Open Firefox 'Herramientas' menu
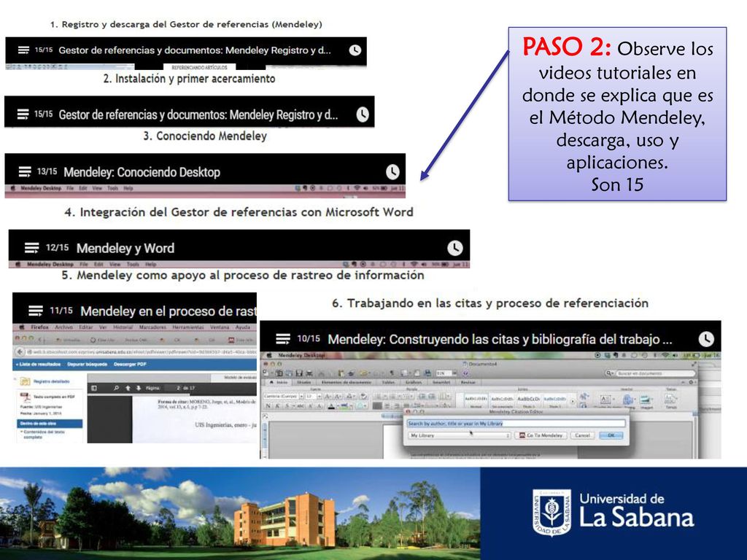 pos(187,327)
